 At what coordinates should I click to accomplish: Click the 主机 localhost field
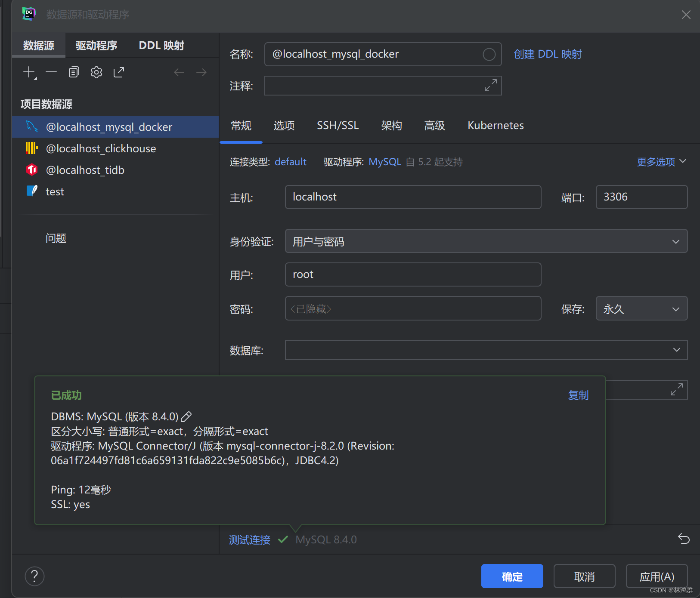(x=413, y=197)
